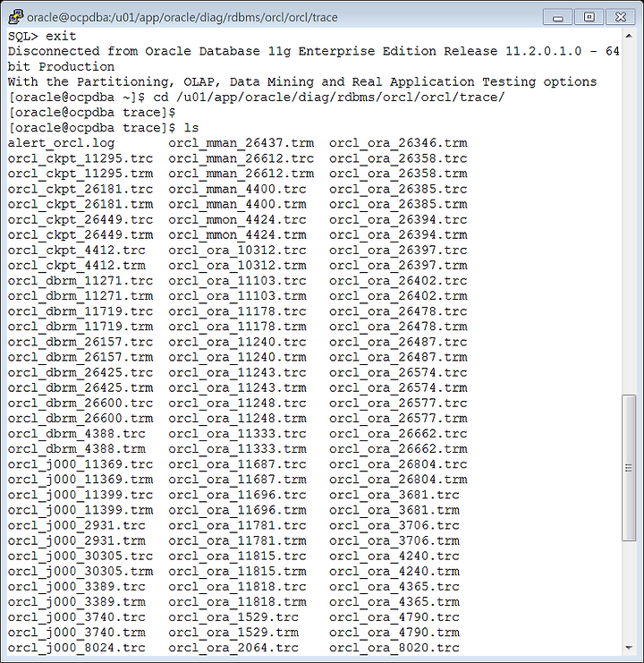This screenshot has height=663, width=644.
Task: Click on orcl_ora_11696.trc file name
Action: (x=238, y=495)
